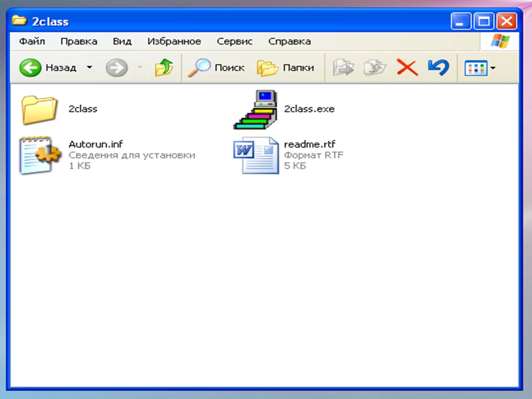The image size is (532, 399).
Task: Click the Copy To folder icon
Action: tap(375, 67)
